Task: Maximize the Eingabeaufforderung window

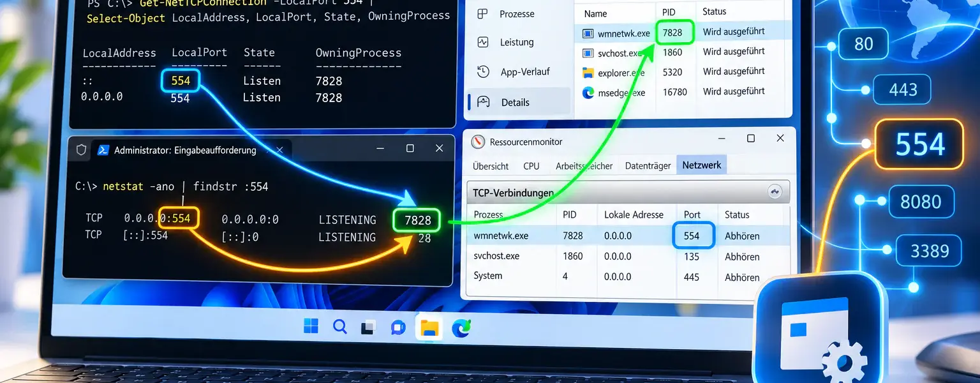Action: coord(410,148)
